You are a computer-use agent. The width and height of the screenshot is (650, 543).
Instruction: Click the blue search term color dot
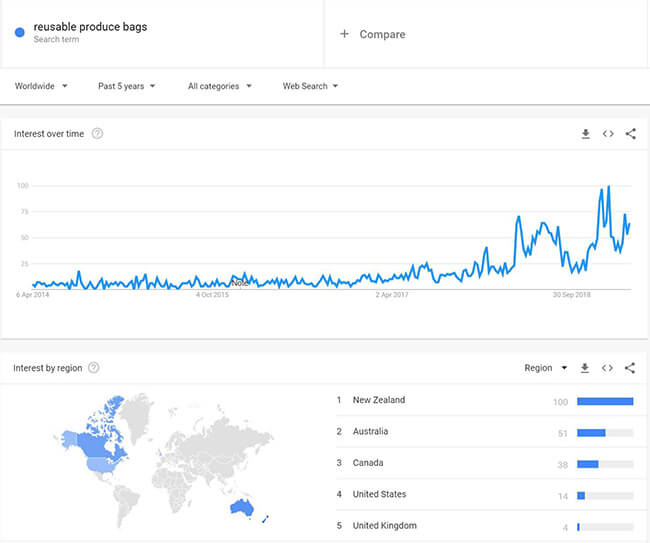coord(19,32)
